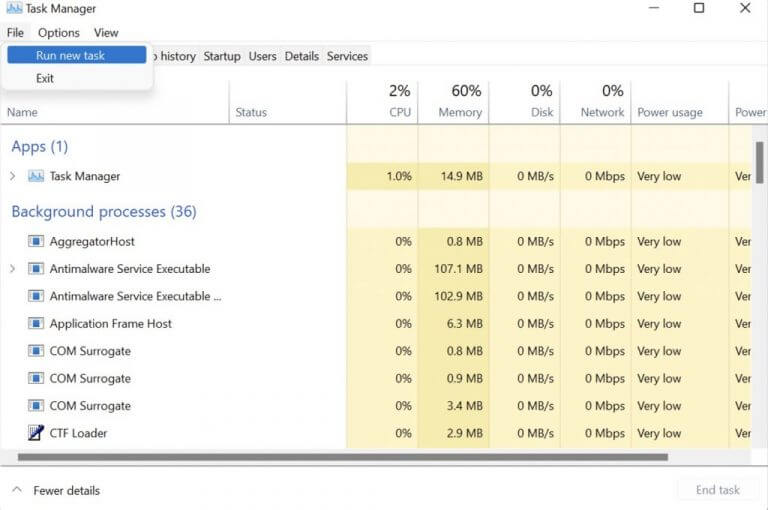768x510 pixels.
Task: Sort processes by Network column
Action: point(596,102)
